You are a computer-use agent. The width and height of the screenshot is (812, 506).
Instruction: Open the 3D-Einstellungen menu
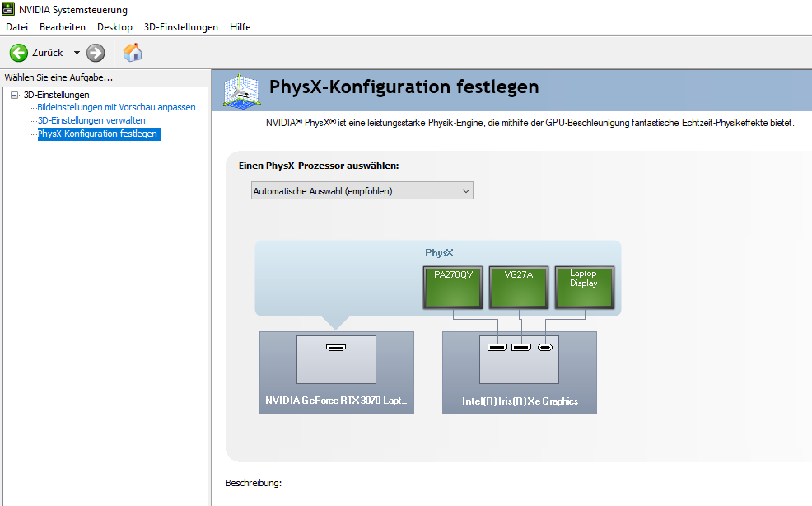click(x=181, y=27)
